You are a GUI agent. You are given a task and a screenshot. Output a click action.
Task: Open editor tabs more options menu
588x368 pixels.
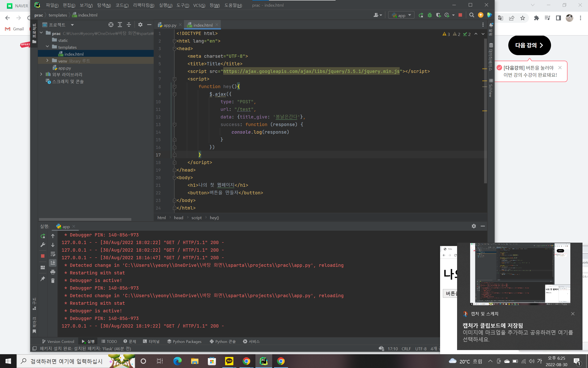click(x=483, y=25)
